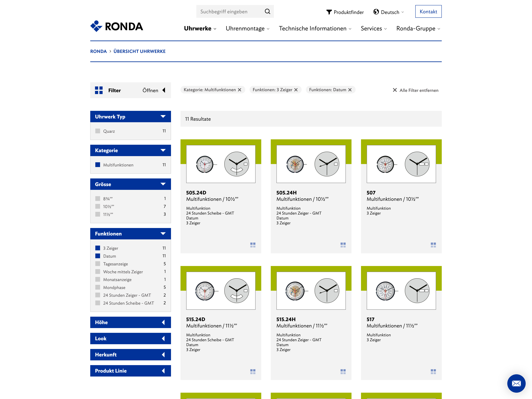The width and height of the screenshot is (532, 399).
Task: Click the Kontakt button
Action: point(428,11)
